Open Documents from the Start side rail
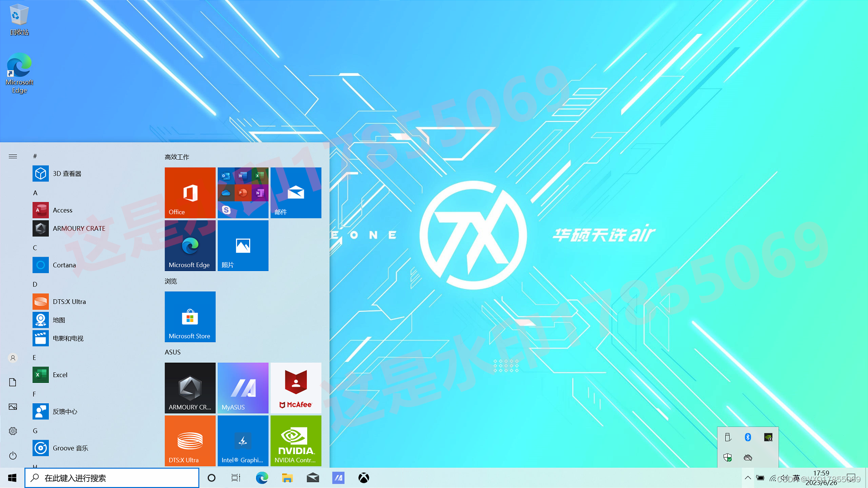Image resolution: width=868 pixels, height=488 pixels. (x=13, y=382)
